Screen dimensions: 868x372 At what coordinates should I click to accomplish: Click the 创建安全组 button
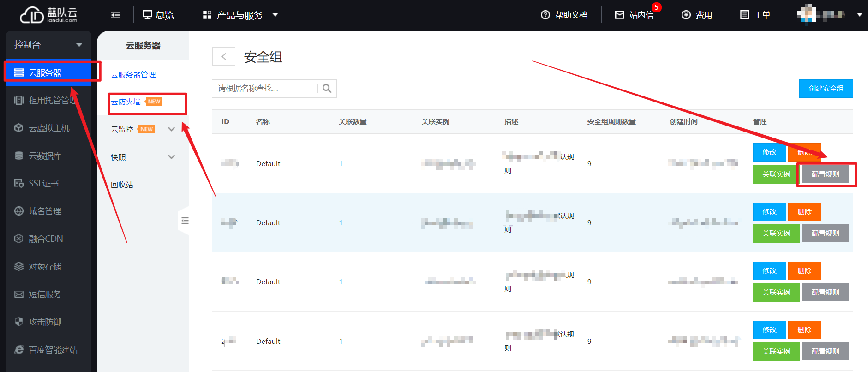tap(826, 89)
